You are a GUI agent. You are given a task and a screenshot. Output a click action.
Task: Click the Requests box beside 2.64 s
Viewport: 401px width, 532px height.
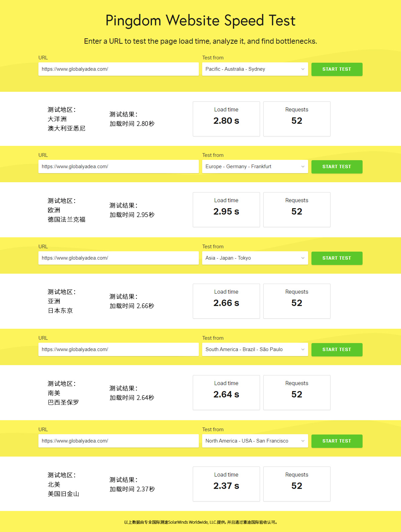click(297, 392)
